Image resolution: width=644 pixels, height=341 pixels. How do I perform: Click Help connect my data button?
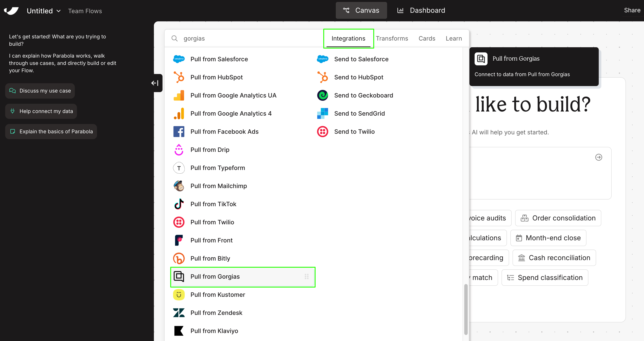tap(41, 111)
